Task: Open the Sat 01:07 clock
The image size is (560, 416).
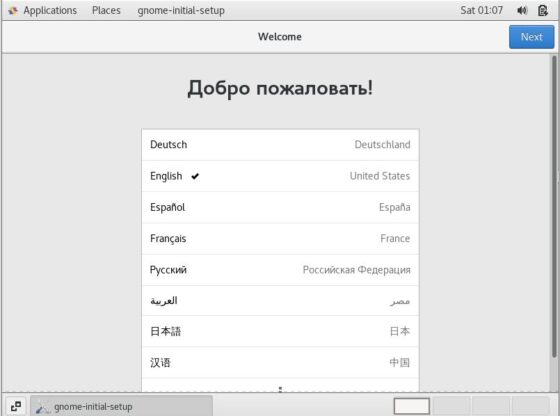Action: click(x=481, y=10)
